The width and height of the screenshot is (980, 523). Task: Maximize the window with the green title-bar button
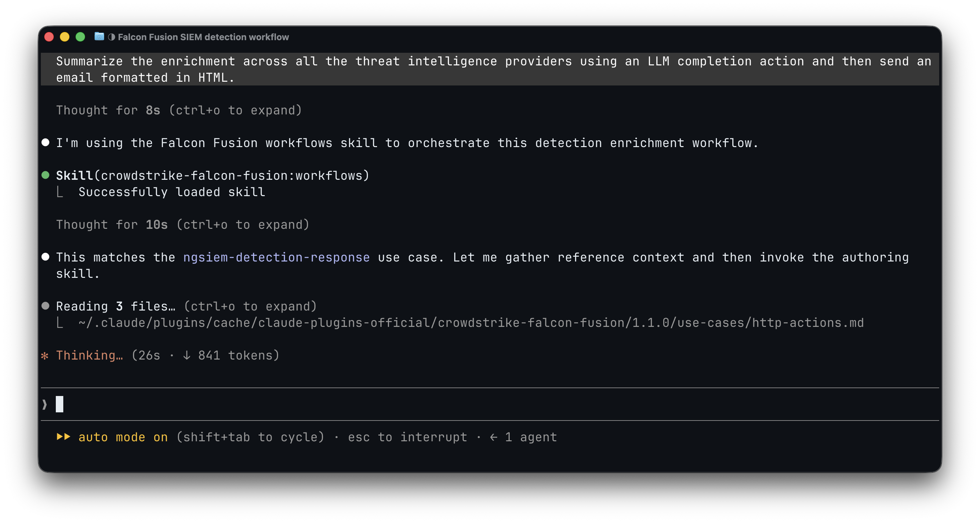pyautogui.click(x=80, y=37)
